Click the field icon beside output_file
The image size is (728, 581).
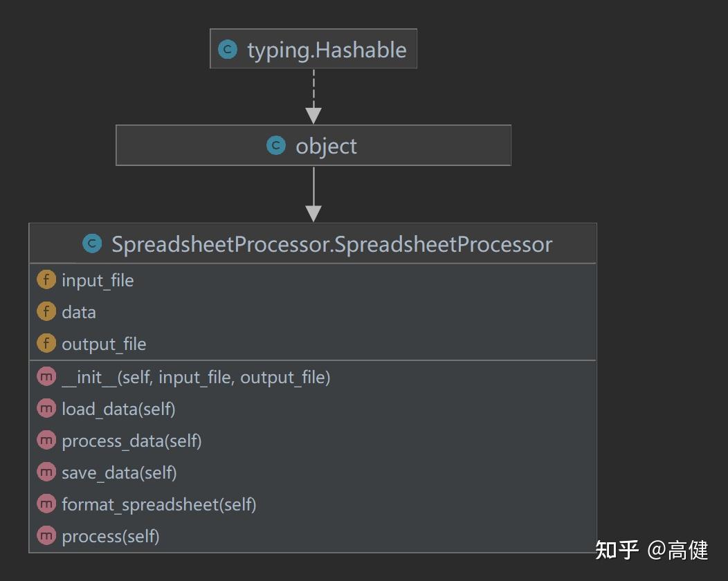(x=46, y=344)
